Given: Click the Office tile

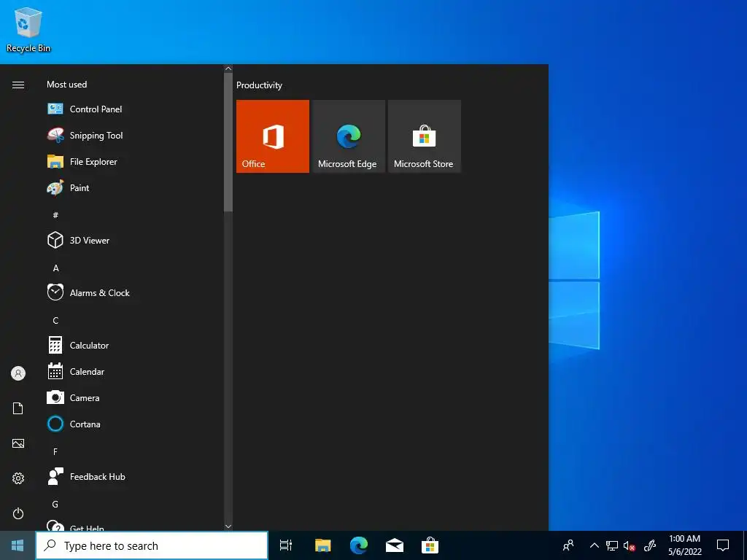Looking at the screenshot, I should (273, 136).
